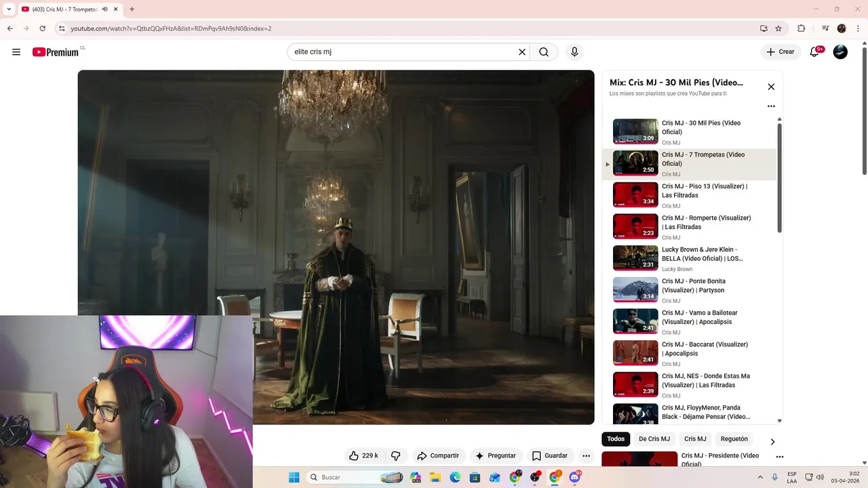
Task: Like the video with thumbs up
Action: coord(363,455)
